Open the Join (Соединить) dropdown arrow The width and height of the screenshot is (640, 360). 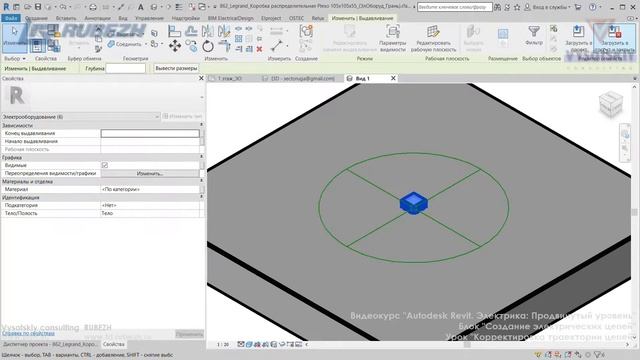(x=146, y=44)
